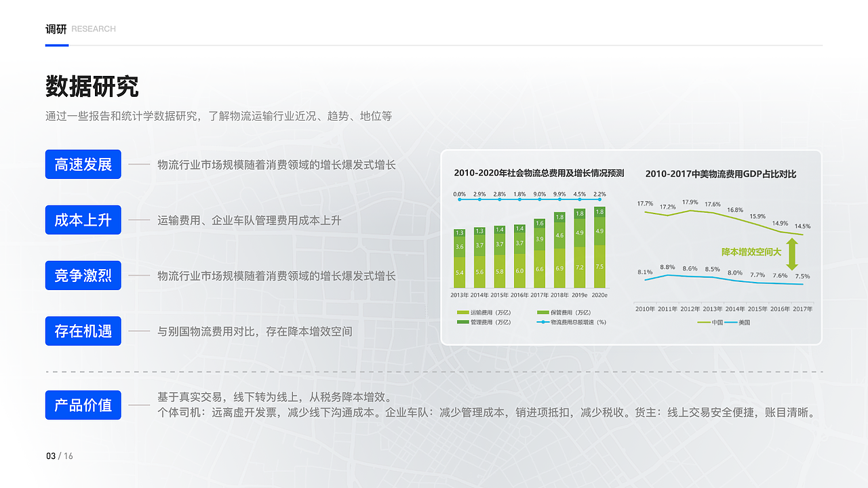Select the 调研 section tab at the top

pyautogui.click(x=56, y=28)
